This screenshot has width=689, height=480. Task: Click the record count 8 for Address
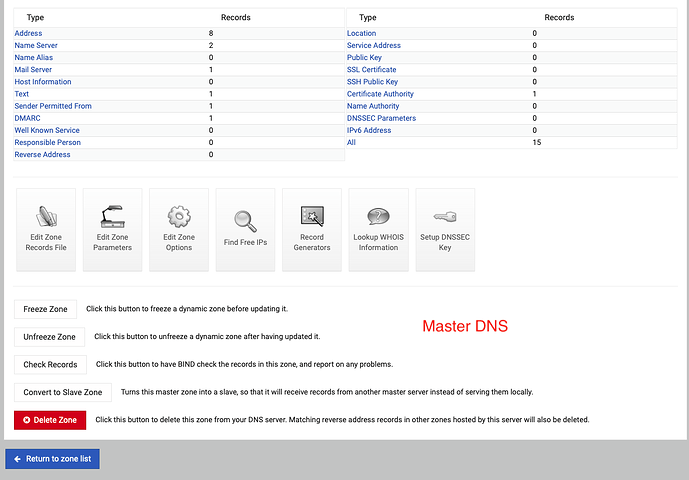[211, 33]
